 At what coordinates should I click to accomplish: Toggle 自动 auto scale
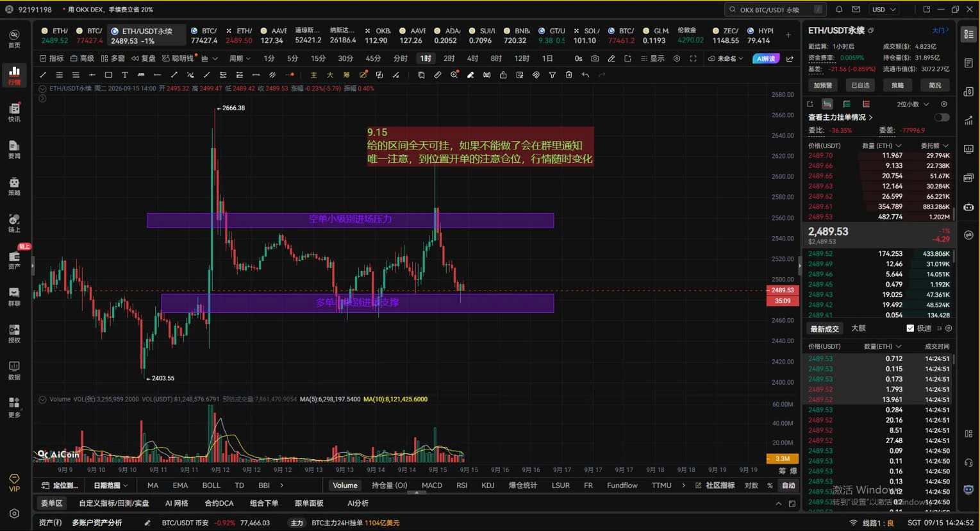(x=788, y=485)
